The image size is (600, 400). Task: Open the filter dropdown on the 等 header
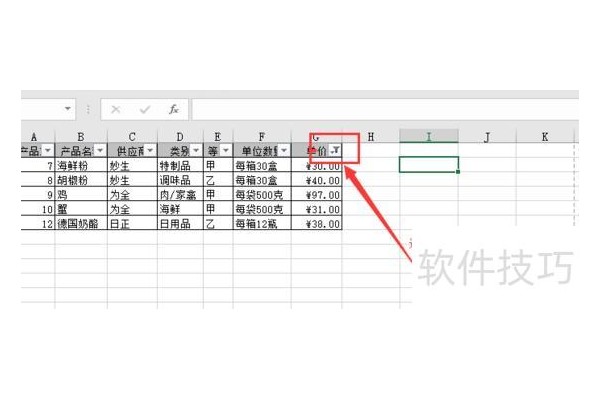226,150
